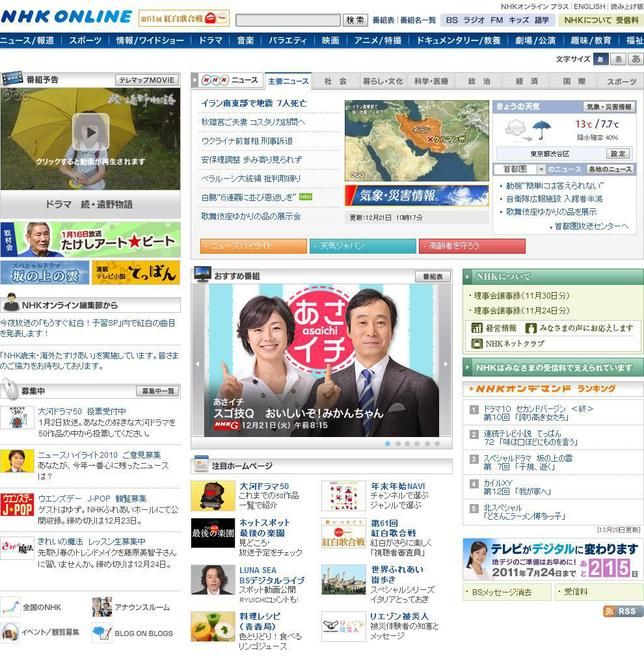Open the 各地のニュース tab
The width and height of the screenshot is (644, 666).
tap(610, 169)
